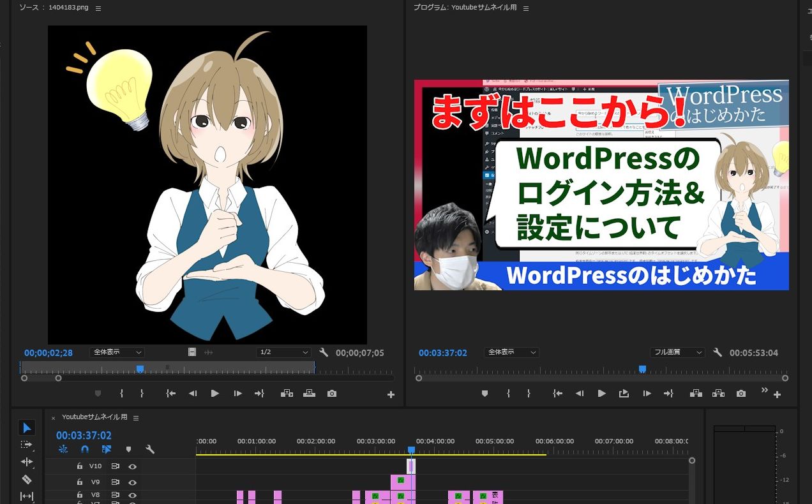Image resolution: width=812 pixels, height=504 pixels.
Task: Select the Ripple Edit tool
Action: point(26,461)
